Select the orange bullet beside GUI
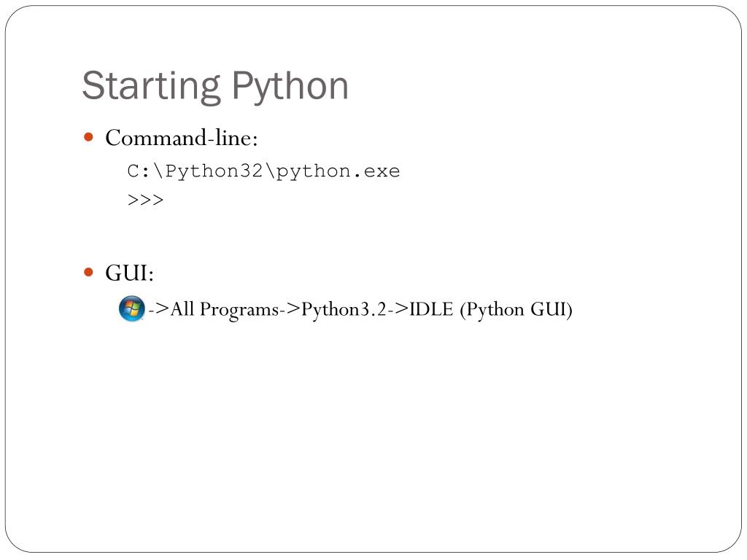Viewport: 747px width, 560px height. 88,273
